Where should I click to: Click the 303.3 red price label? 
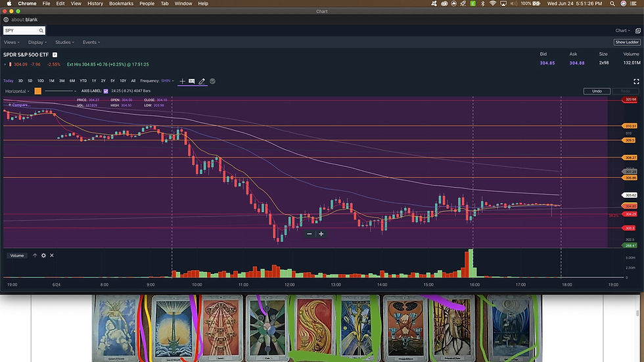coord(630,228)
